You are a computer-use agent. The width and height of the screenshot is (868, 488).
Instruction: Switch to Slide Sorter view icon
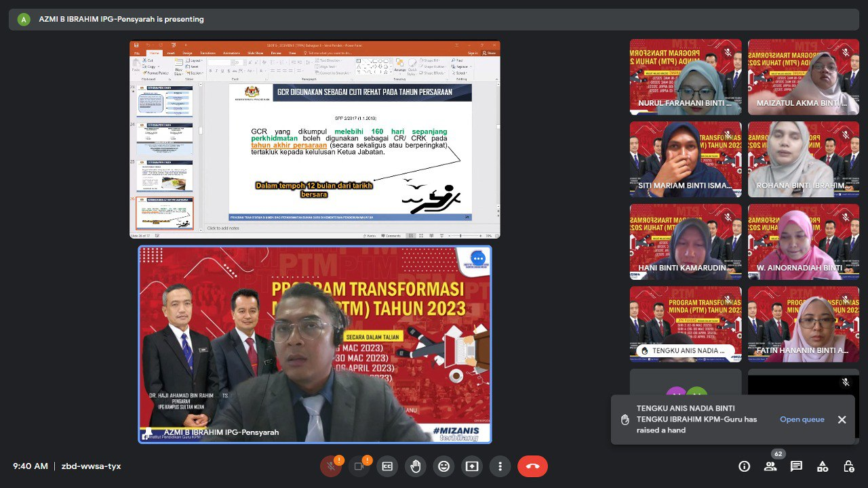(x=421, y=235)
